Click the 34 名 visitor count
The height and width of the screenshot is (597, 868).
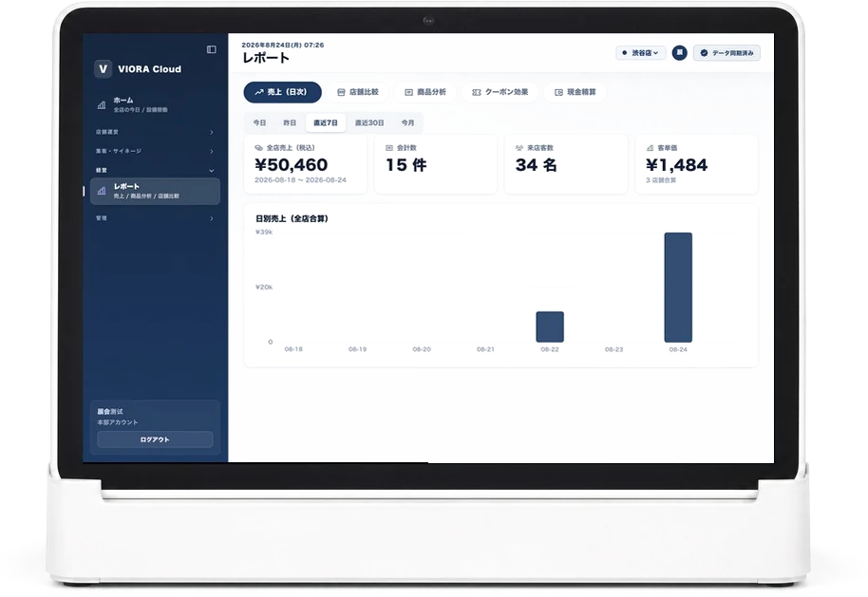click(x=536, y=165)
